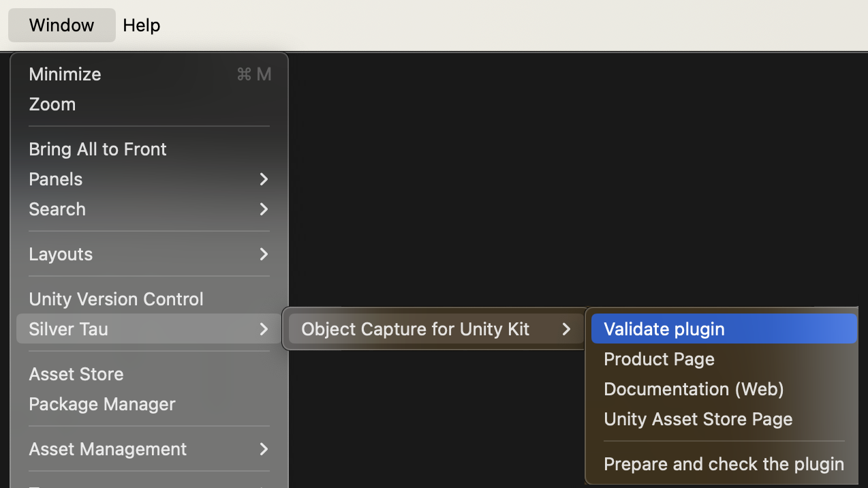The height and width of the screenshot is (488, 868).
Task: Expand the Asset Management submenu
Action: coord(150,449)
